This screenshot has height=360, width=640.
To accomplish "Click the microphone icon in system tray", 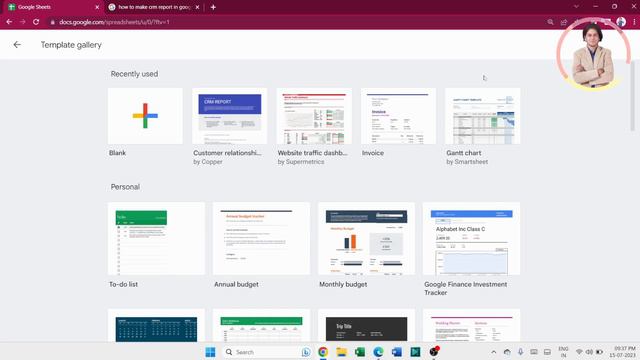I will pos(520,352).
